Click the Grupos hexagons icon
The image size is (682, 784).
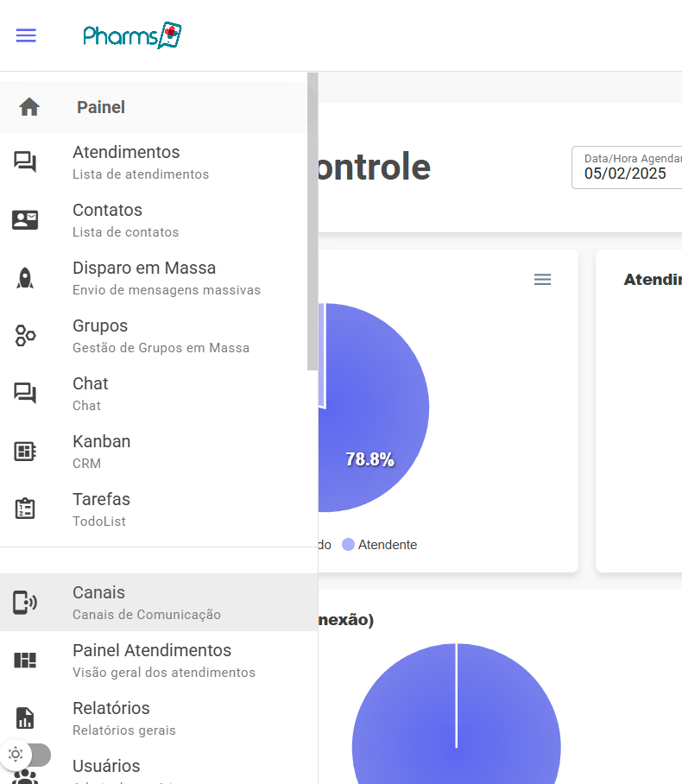click(25, 336)
